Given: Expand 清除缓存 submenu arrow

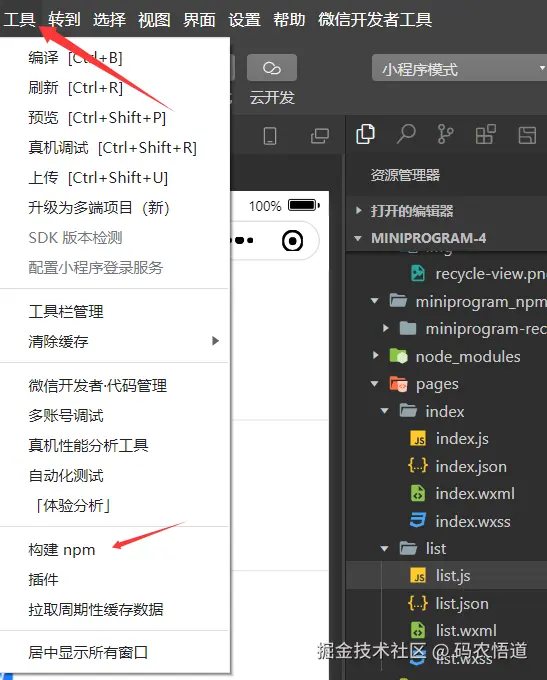Looking at the screenshot, I should coord(215,341).
